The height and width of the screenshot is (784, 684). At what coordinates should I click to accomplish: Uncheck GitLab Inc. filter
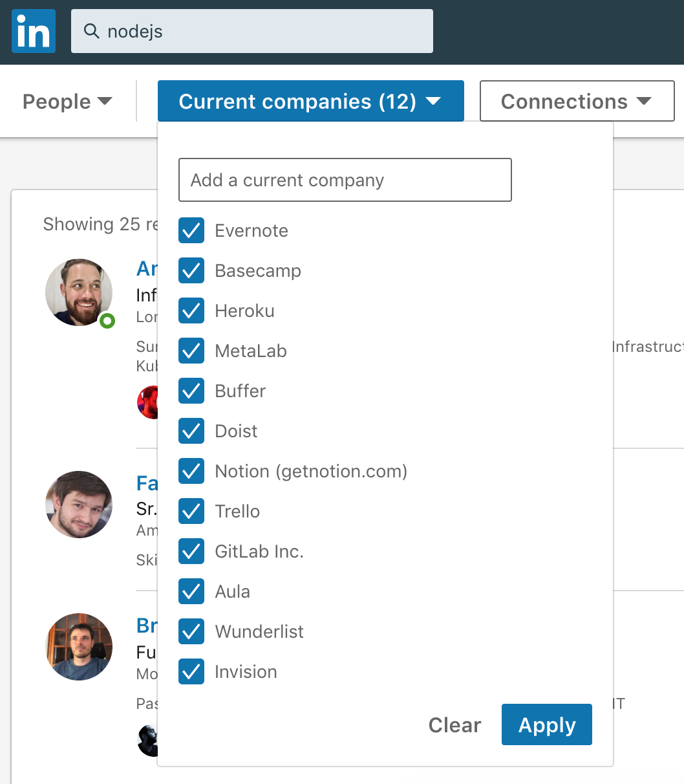click(191, 551)
